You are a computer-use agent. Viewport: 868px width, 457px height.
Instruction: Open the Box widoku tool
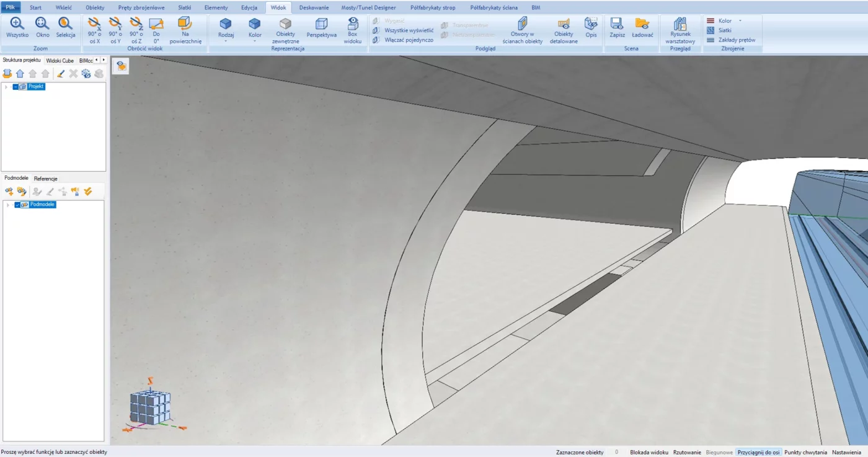coord(353,25)
